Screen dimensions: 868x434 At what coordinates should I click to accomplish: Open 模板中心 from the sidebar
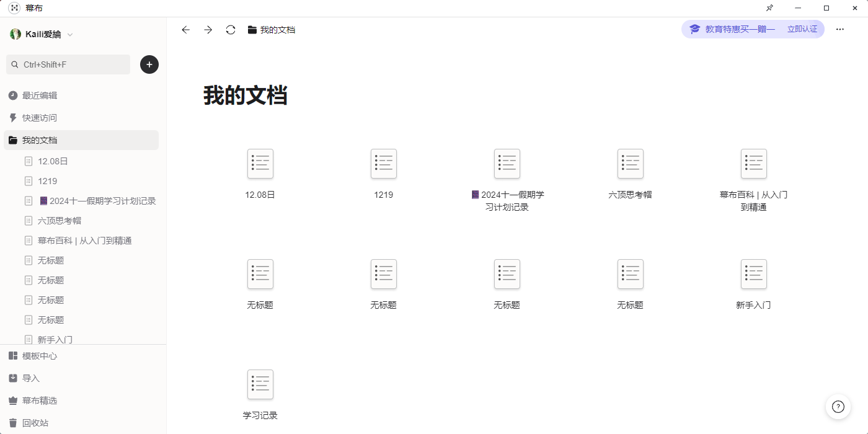point(40,356)
